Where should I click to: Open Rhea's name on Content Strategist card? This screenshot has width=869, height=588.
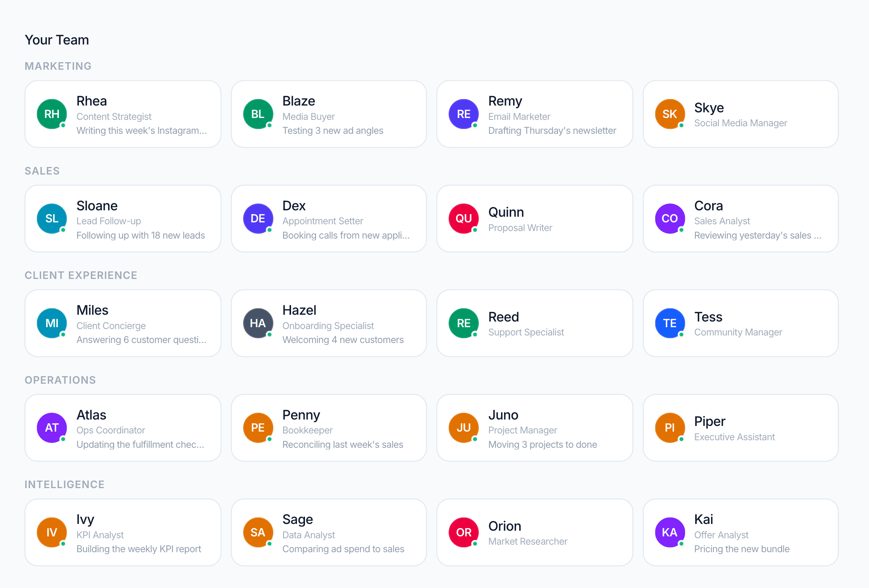tap(92, 101)
